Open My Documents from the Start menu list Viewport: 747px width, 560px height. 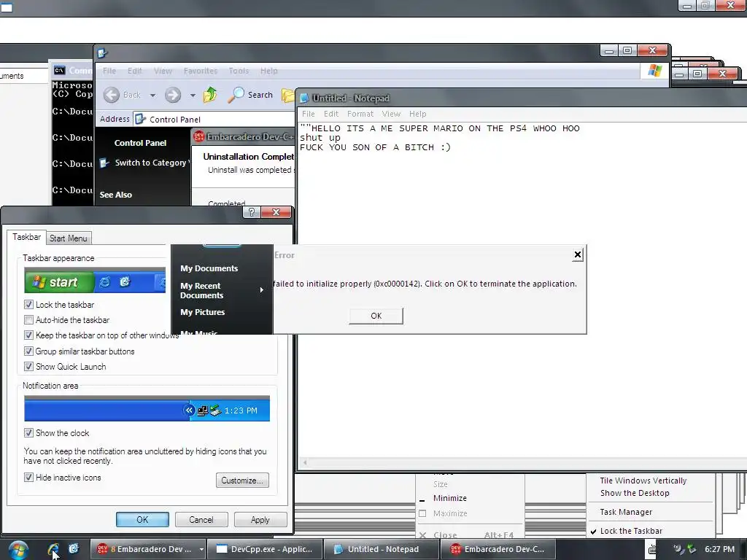click(209, 268)
